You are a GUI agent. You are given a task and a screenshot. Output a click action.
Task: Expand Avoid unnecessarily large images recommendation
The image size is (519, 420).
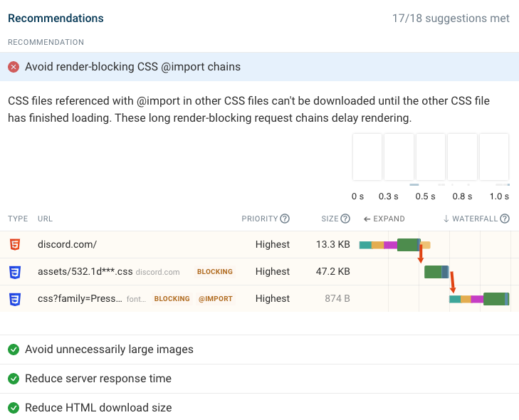[x=259, y=350]
